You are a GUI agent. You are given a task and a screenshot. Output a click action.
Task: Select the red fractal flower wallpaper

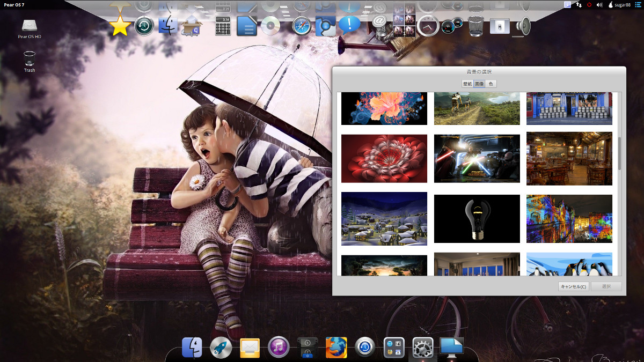[384, 159]
